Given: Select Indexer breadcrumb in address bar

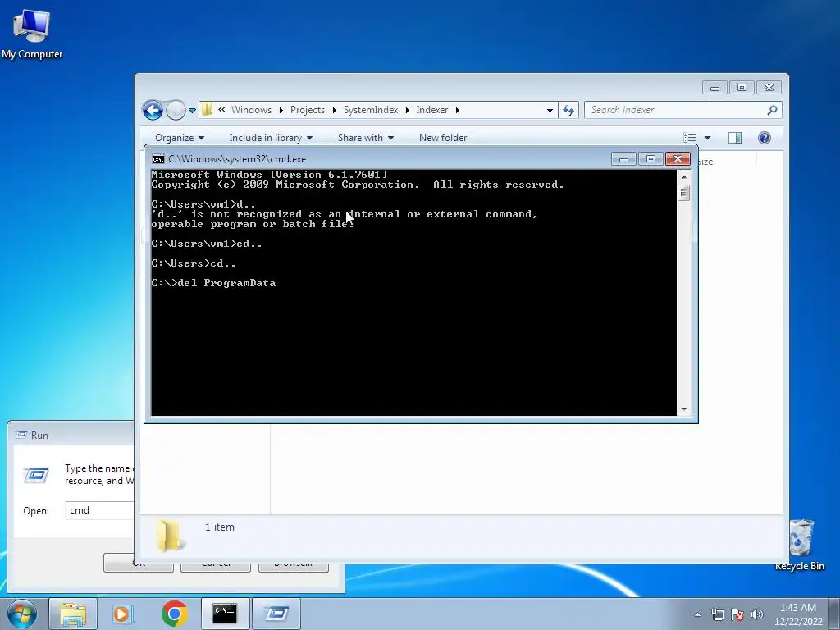Looking at the screenshot, I should click(431, 110).
